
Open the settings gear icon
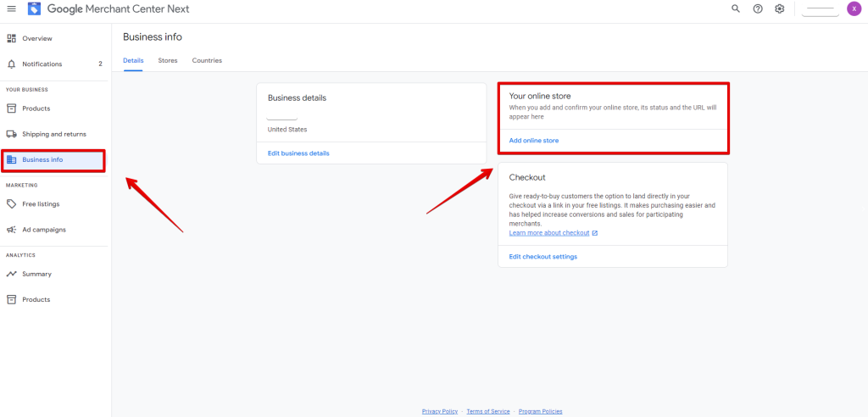tap(780, 8)
